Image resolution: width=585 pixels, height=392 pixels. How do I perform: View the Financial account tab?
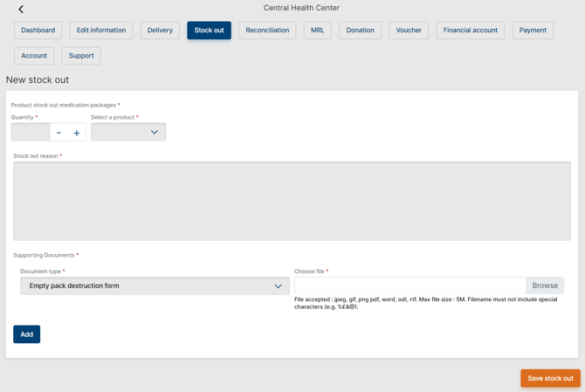470,31
